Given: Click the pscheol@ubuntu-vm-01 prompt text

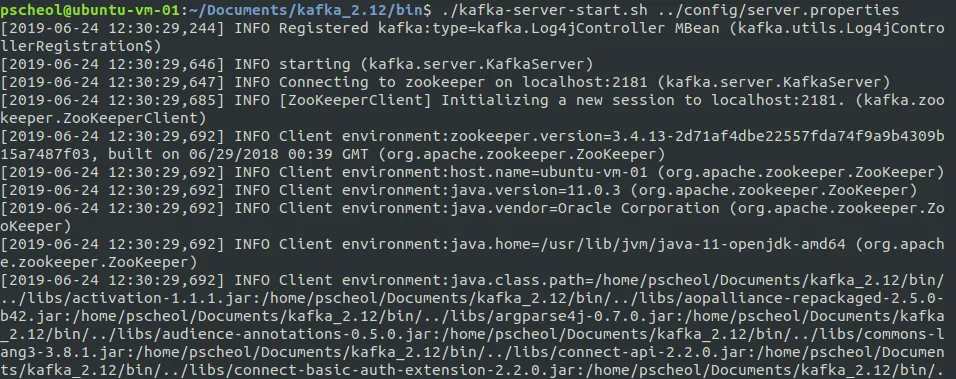Looking at the screenshot, I should 90,10.
